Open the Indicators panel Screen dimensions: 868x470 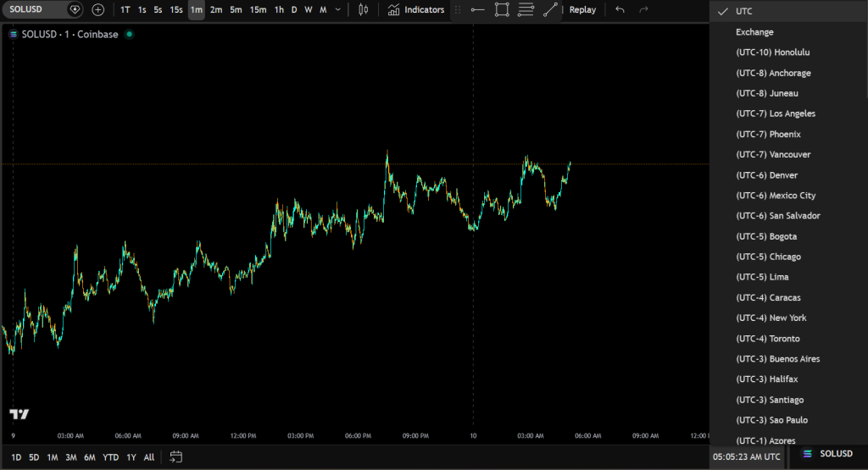(416, 9)
